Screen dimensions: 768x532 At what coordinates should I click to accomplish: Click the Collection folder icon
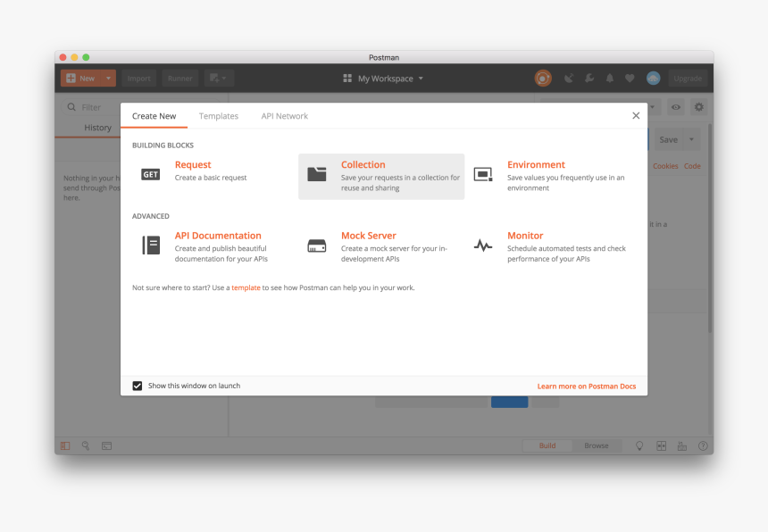click(x=317, y=174)
